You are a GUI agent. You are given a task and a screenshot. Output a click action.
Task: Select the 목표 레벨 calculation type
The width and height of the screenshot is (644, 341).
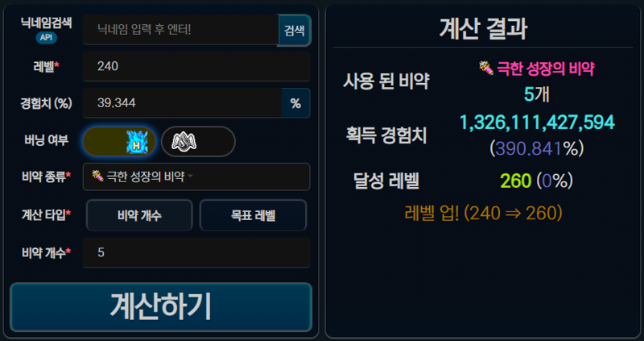click(x=253, y=215)
